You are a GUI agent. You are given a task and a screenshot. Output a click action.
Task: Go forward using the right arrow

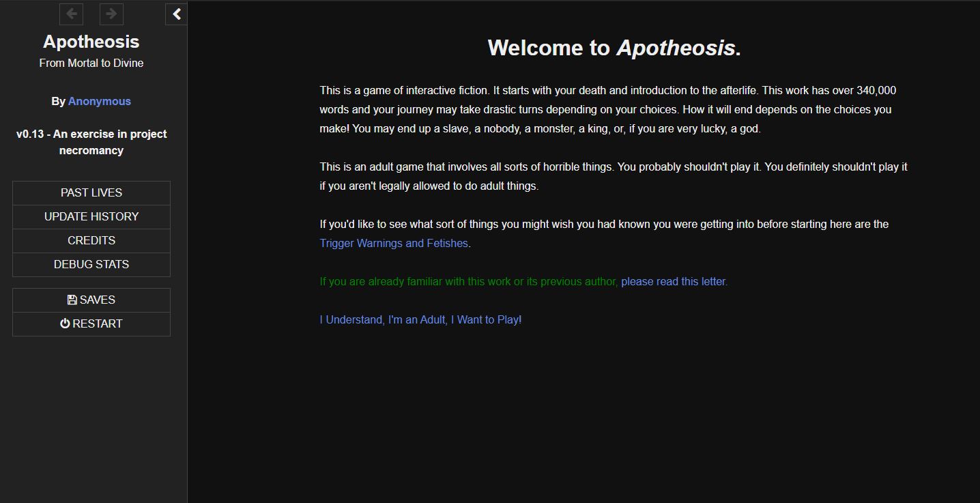click(111, 14)
